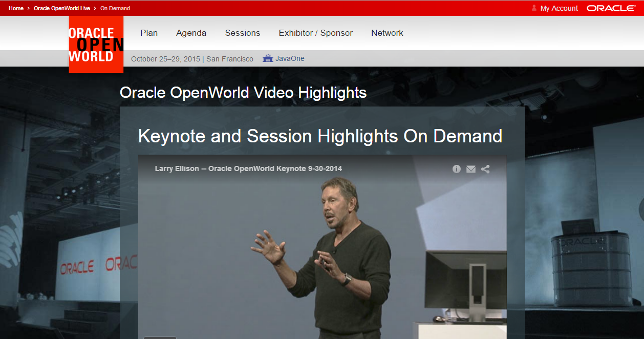Viewport: 644px width, 339px height.
Task: Click the JavaOne building icon
Action: tap(268, 58)
